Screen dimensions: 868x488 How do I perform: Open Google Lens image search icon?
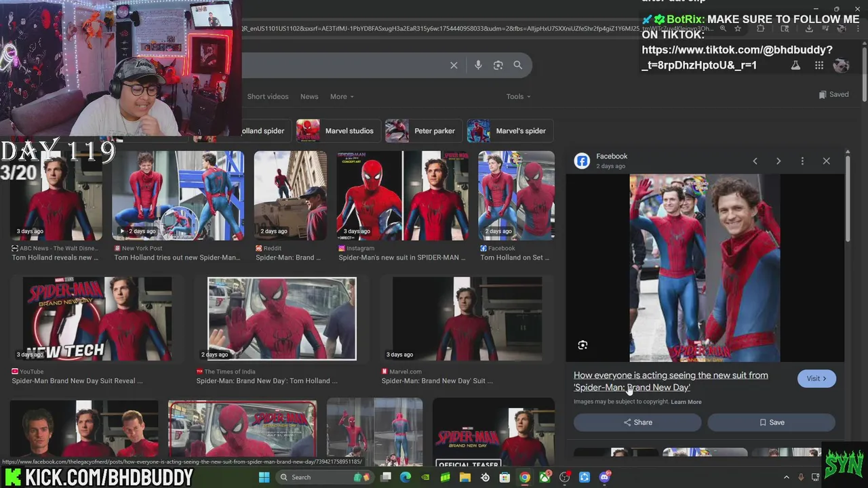pos(498,65)
